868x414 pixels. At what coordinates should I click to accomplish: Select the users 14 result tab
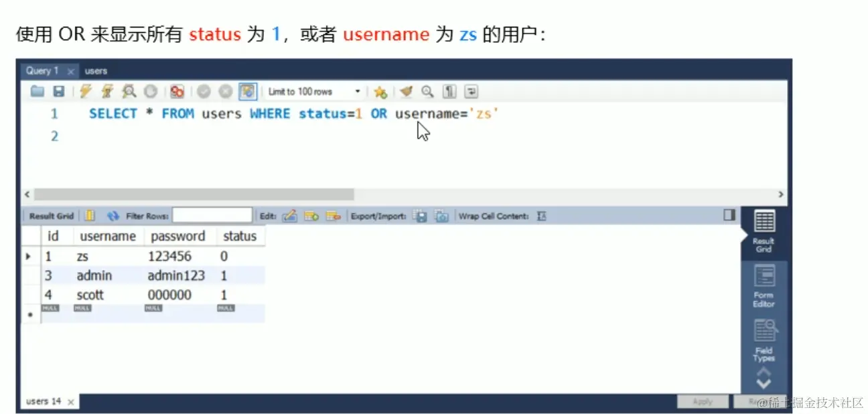[44, 401]
